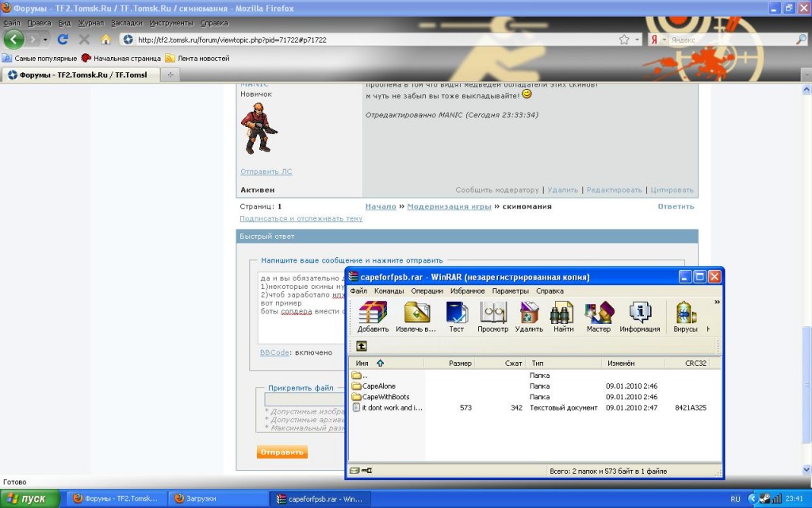
Task: Click the WinRAR Добавить (Add) toolbar icon
Action: tap(373, 316)
